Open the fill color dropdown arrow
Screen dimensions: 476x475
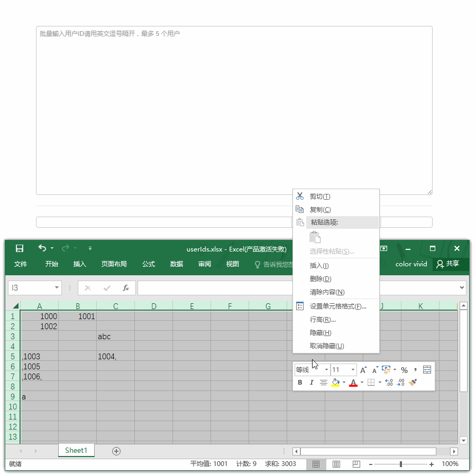tap(344, 383)
